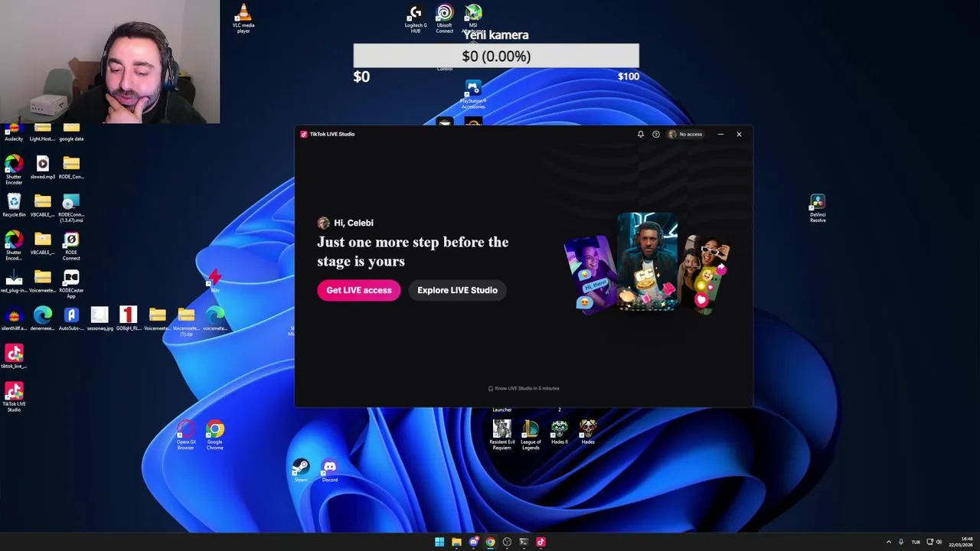The height and width of the screenshot is (551, 980).
Task: Click TUR language indicator in taskbar
Action: click(916, 542)
